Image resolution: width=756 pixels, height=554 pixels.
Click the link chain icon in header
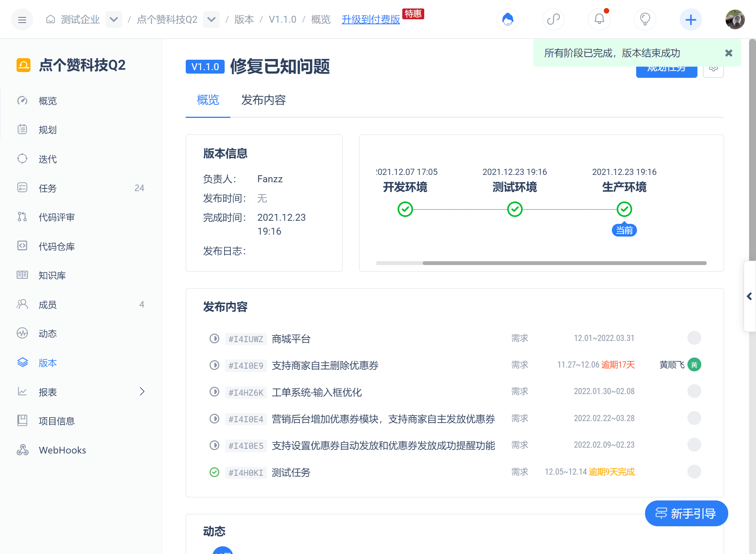coord(553,19)
